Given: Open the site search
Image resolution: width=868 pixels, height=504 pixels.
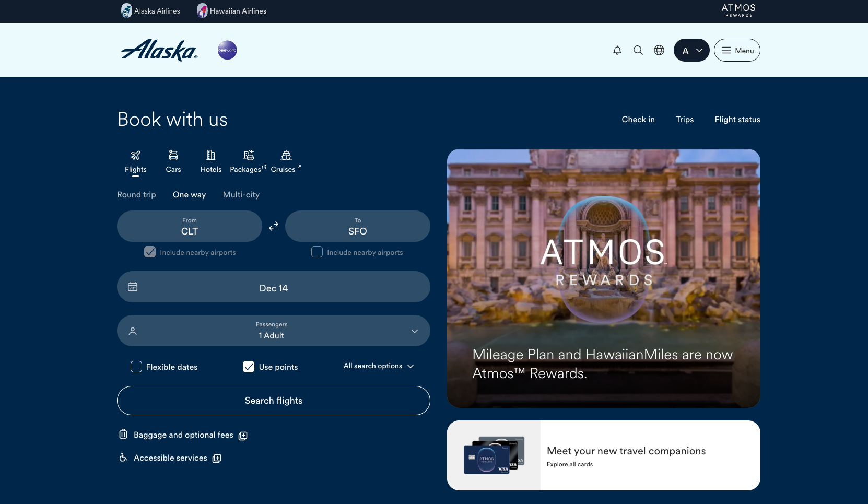Looking at the screenshot, I should (x=638, y=50).
